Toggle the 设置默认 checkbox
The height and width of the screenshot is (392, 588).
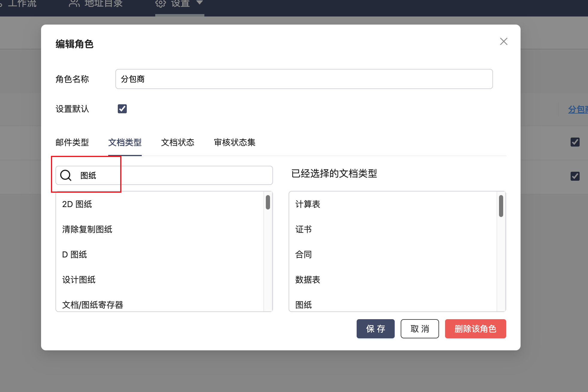pyautogui.click(x=122, y=109)
